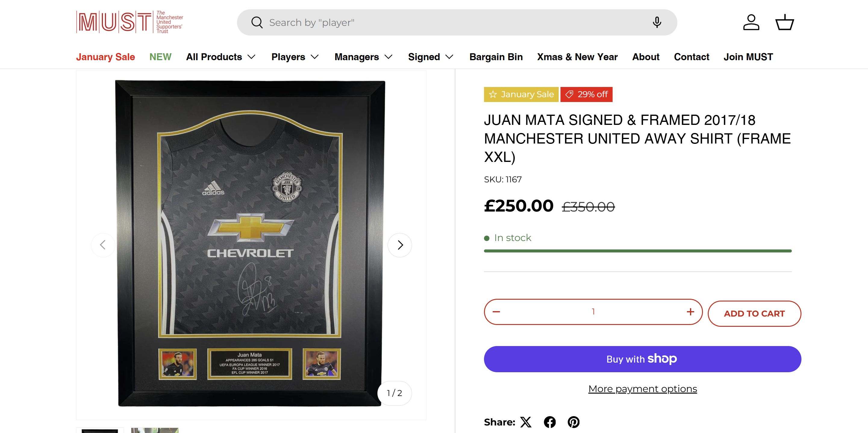This screenshot has width=868, height=433.
Task: Decrease quantity with minus button
Action: 496,312
